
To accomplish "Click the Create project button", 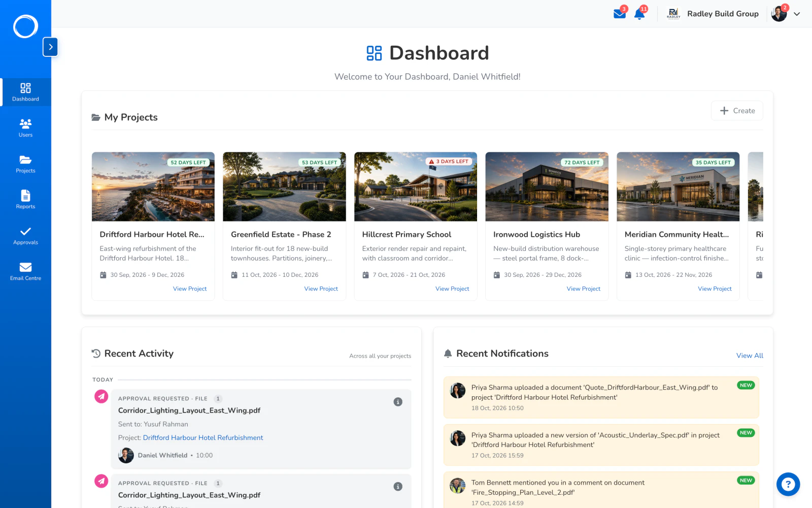I will click(737, 111).
